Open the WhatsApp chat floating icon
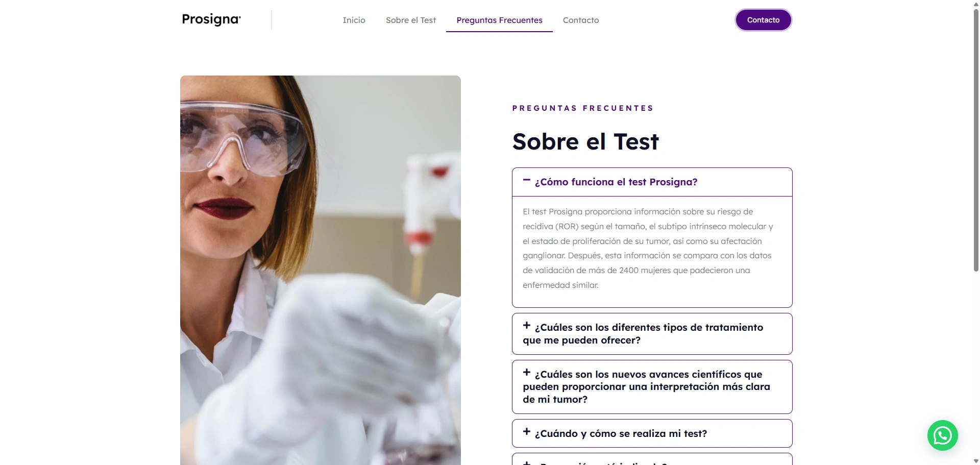Screen dimensions: 980x465 tap(942, 435)
